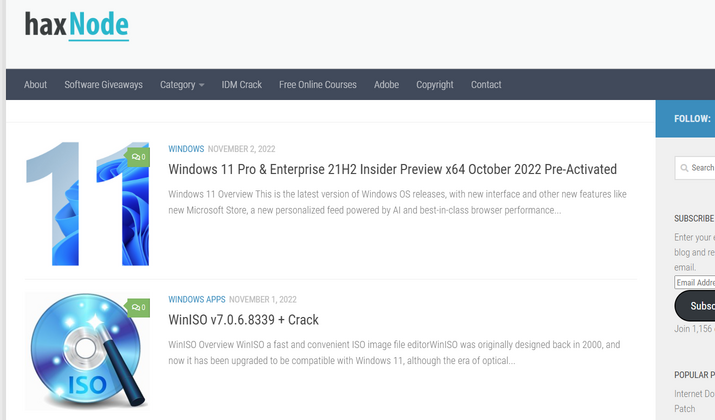
Task: Open the Software Giveaways page
Action: tap(103, 85)
